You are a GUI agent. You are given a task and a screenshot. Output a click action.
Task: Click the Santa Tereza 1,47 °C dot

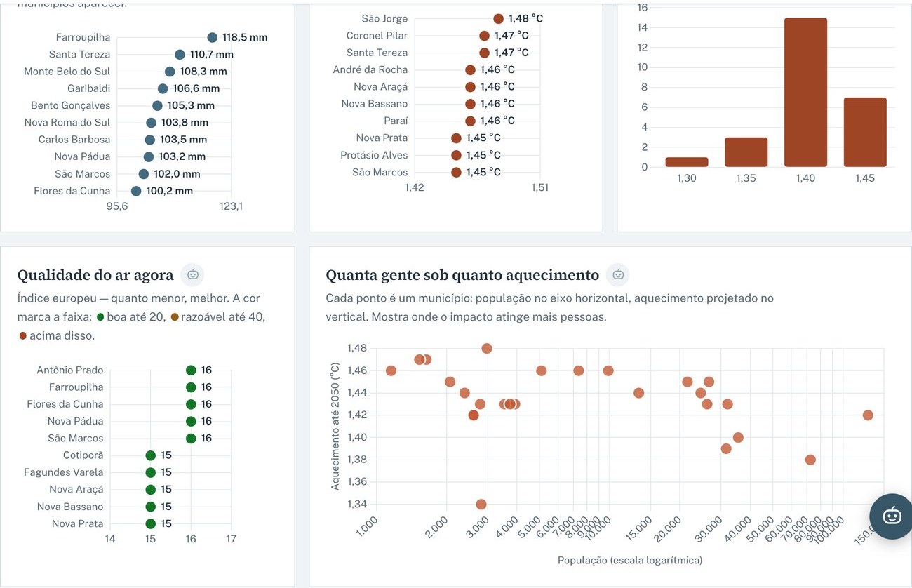[484, 53]
